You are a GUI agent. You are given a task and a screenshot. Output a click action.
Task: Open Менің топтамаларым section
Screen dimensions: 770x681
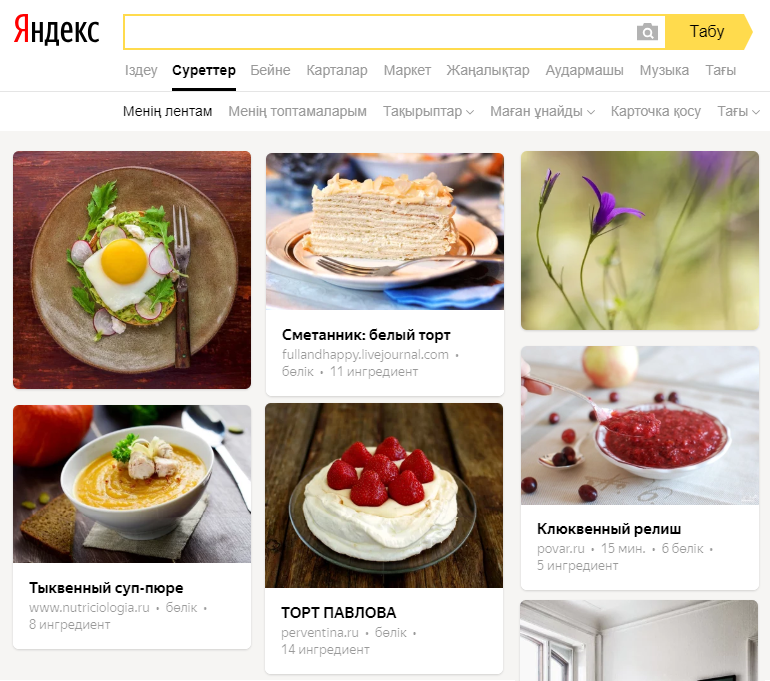click(x=297, y=111)
